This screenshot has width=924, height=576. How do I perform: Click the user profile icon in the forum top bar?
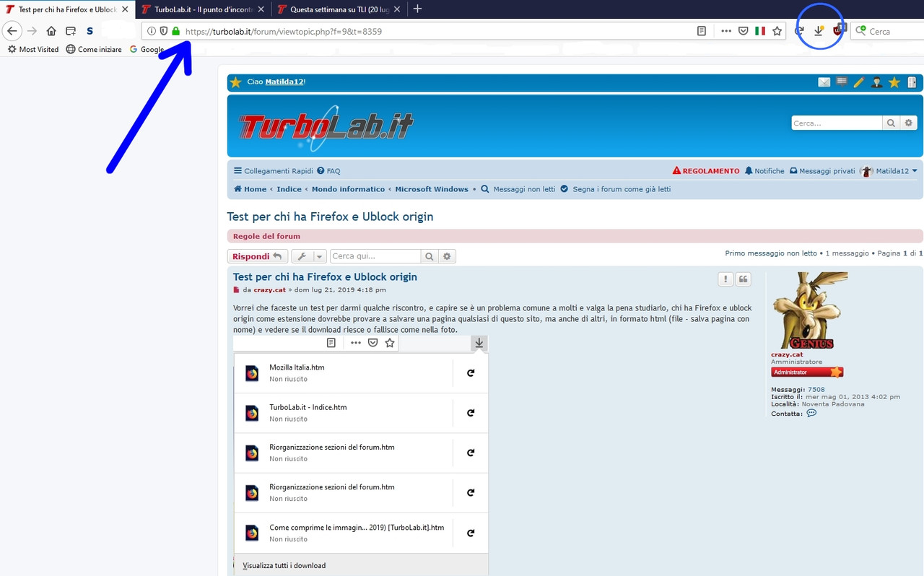876,82
